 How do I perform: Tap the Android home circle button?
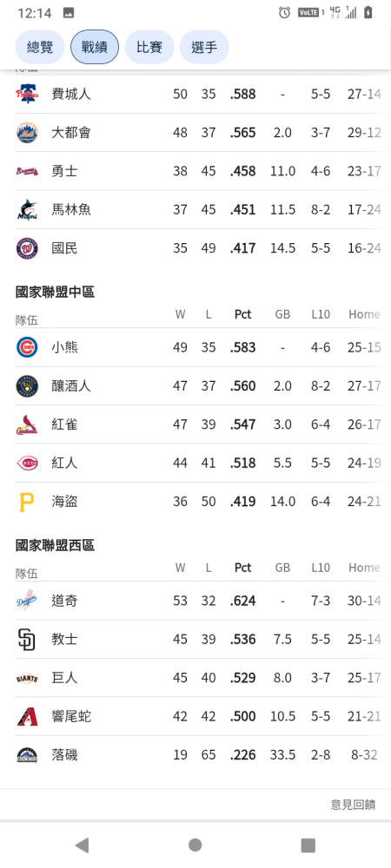195,845
